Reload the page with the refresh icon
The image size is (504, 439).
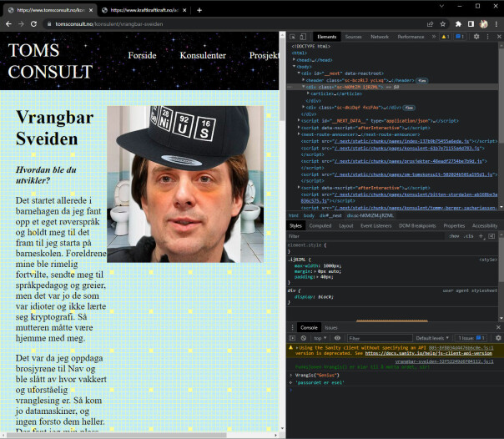click(33, 24)
